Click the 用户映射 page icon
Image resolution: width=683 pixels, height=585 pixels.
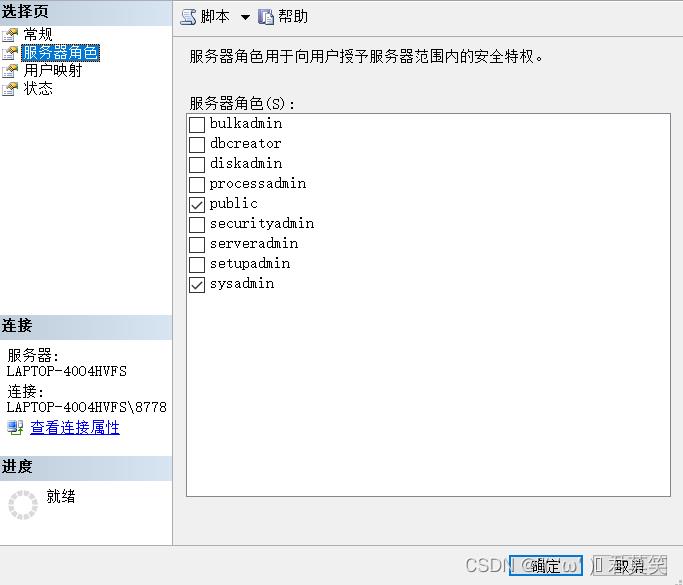10,71
